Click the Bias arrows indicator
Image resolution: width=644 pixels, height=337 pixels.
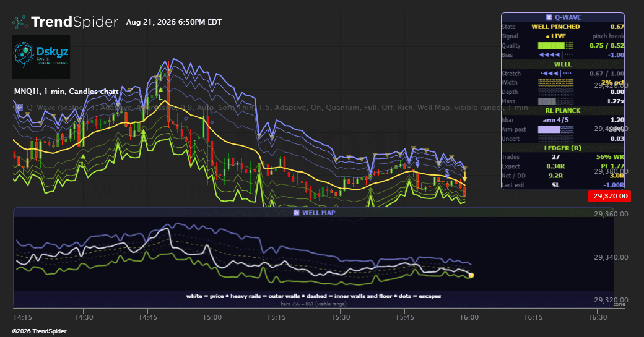[555, 55]
